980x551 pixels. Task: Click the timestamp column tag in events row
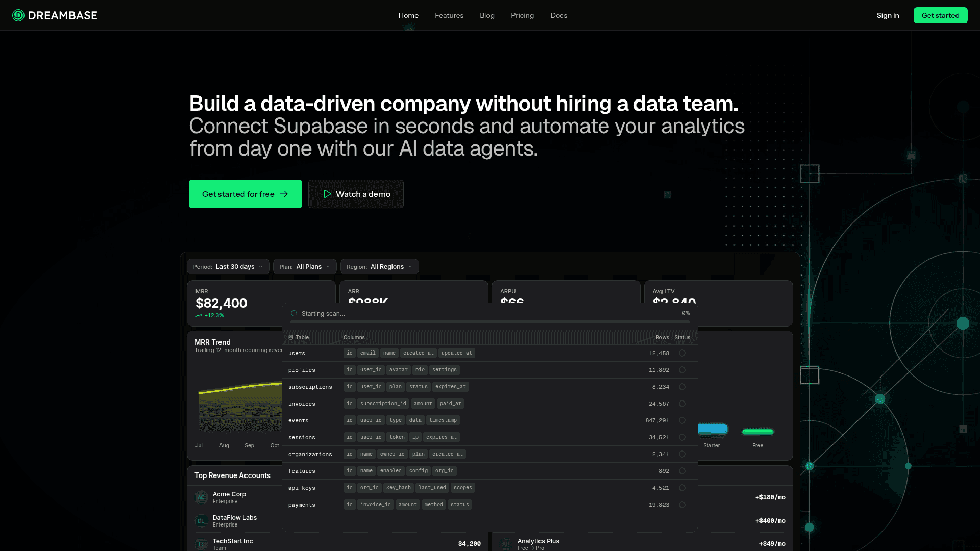tap(443, 420)
